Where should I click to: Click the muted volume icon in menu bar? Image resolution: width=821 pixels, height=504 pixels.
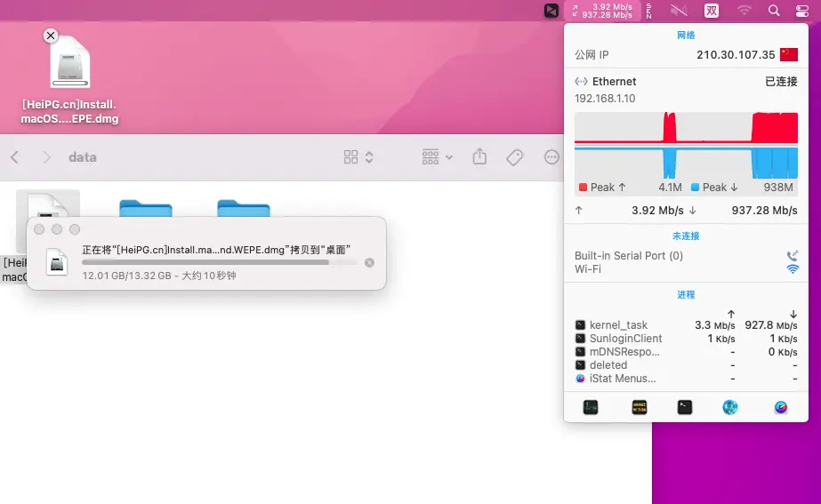pyautogui.click(x=679, y=11)
